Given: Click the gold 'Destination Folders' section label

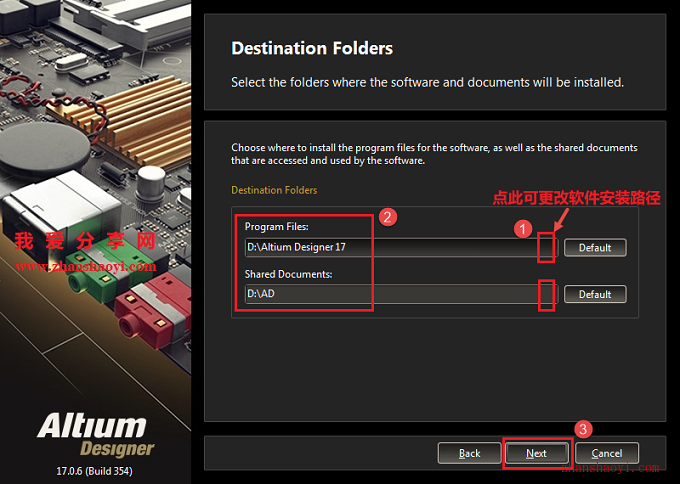Looking at the screenshot, I should pos(274,190).
